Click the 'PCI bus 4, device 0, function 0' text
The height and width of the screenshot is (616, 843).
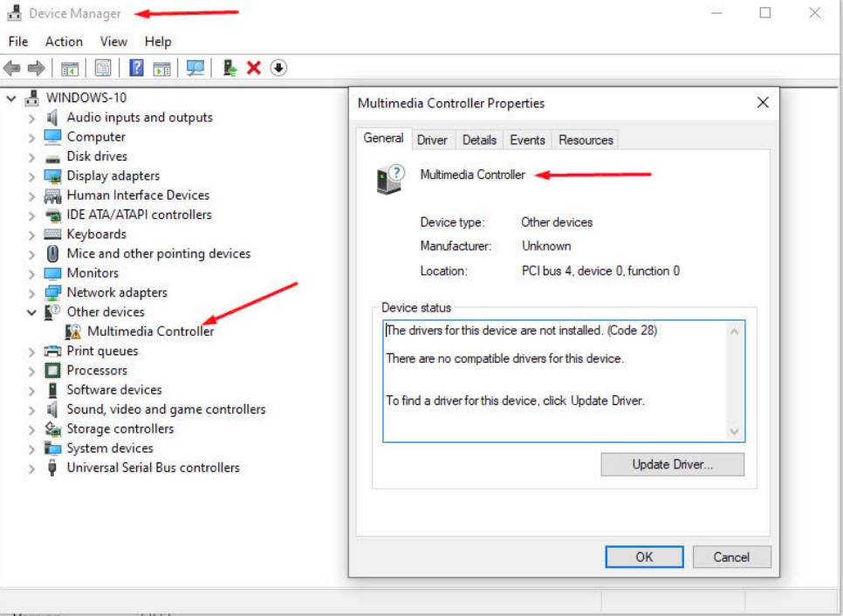click(x=600, y=270)
